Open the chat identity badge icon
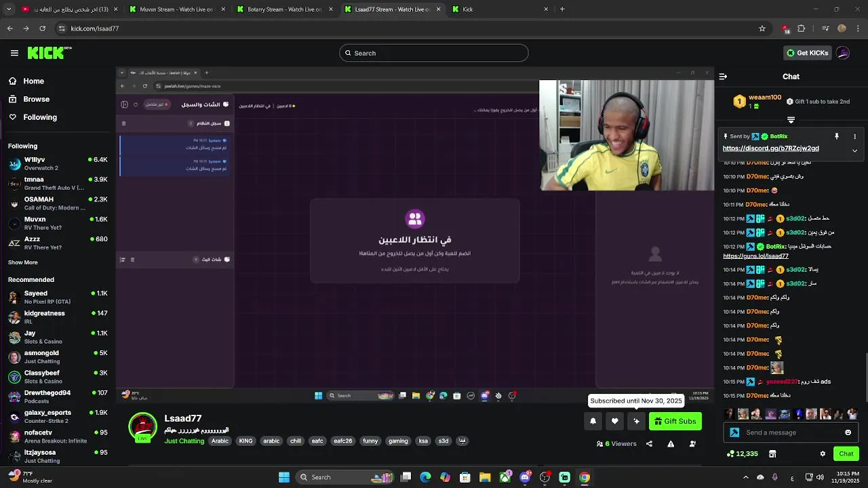Viewport: 868px width, 488px height. coord(734,432)
